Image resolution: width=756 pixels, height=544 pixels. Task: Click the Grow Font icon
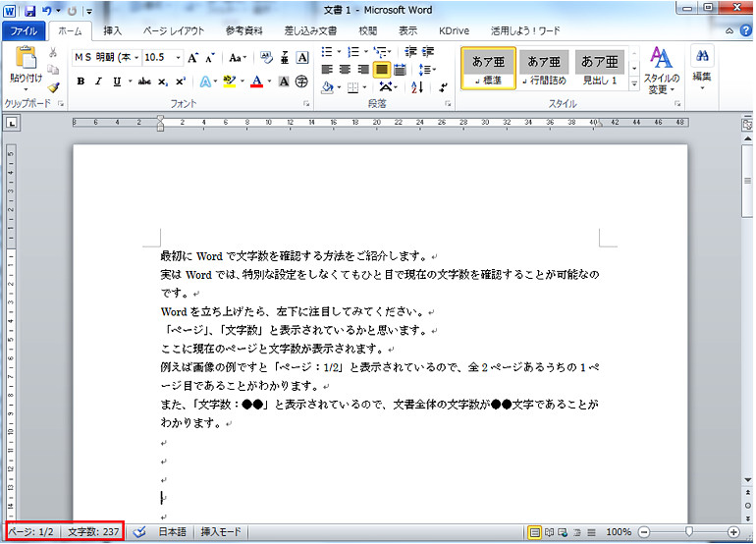point(192,58)
